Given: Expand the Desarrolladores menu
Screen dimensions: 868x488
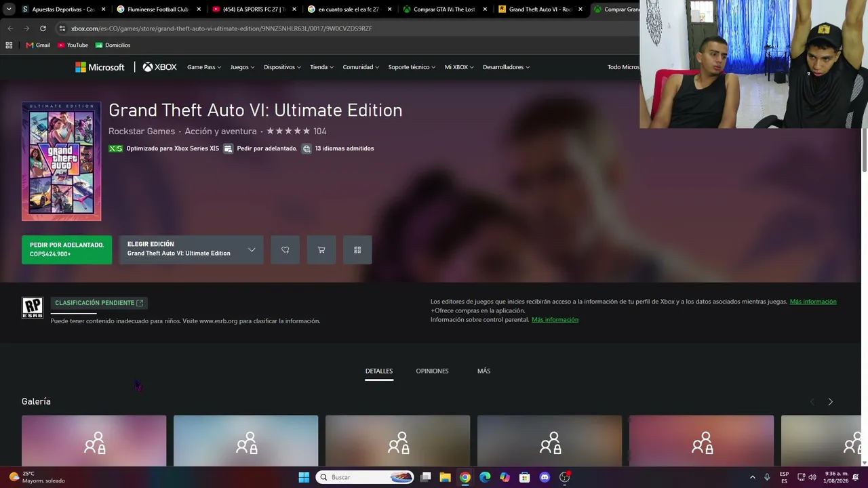Looking at the screenshot, I should point(506,67).
